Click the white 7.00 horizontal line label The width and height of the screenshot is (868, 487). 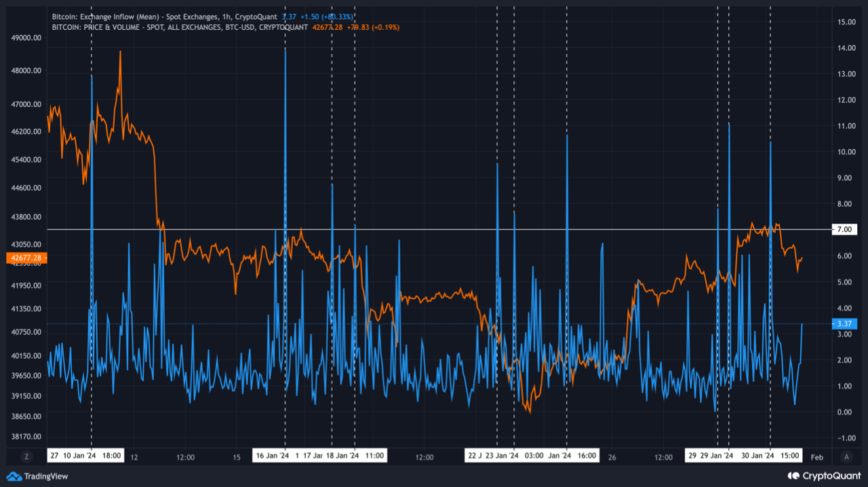click(x=844, y=229)
